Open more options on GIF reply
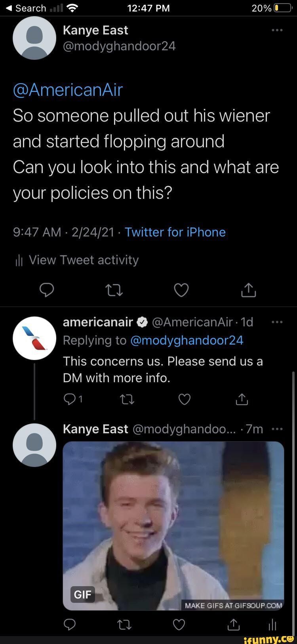The height and width of the screenshot is (644, 297). [x=277, y=429]
